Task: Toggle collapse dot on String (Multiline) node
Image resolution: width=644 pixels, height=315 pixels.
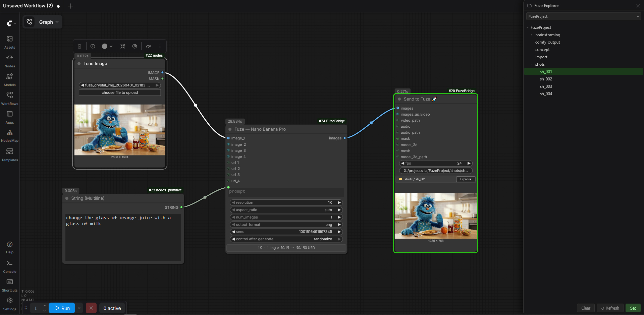Action: (67, 198)
